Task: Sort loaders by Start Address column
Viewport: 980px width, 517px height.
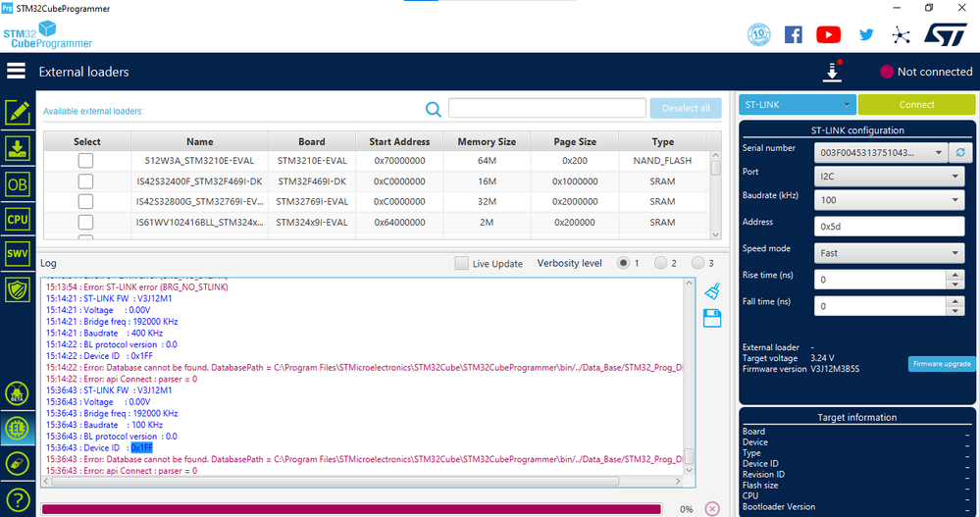Action: 399,141
